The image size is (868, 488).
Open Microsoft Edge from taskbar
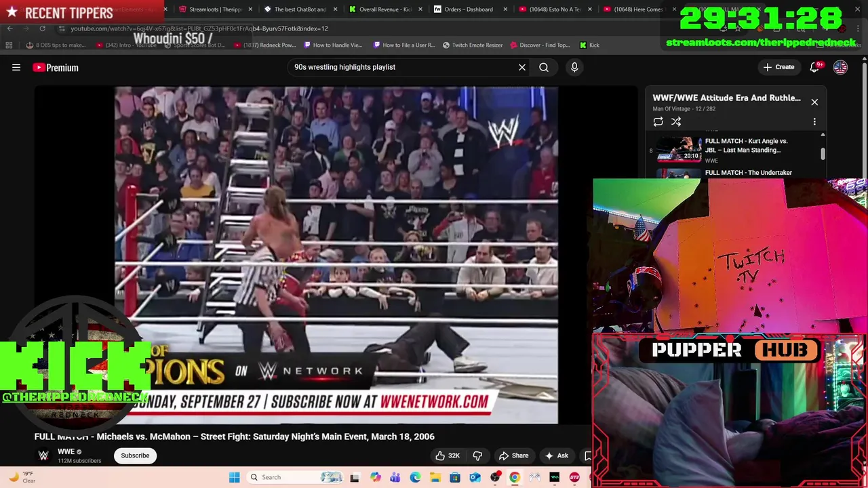click(415, 477)
